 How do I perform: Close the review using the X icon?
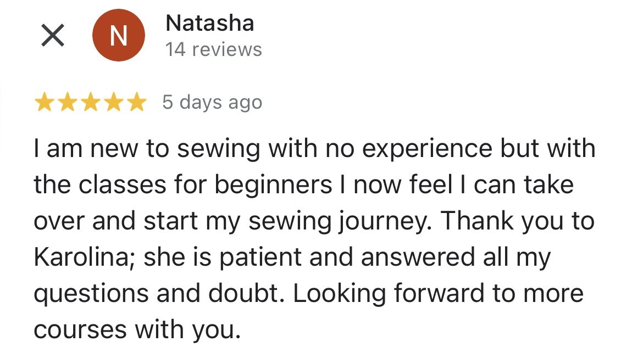click(53, 35)
